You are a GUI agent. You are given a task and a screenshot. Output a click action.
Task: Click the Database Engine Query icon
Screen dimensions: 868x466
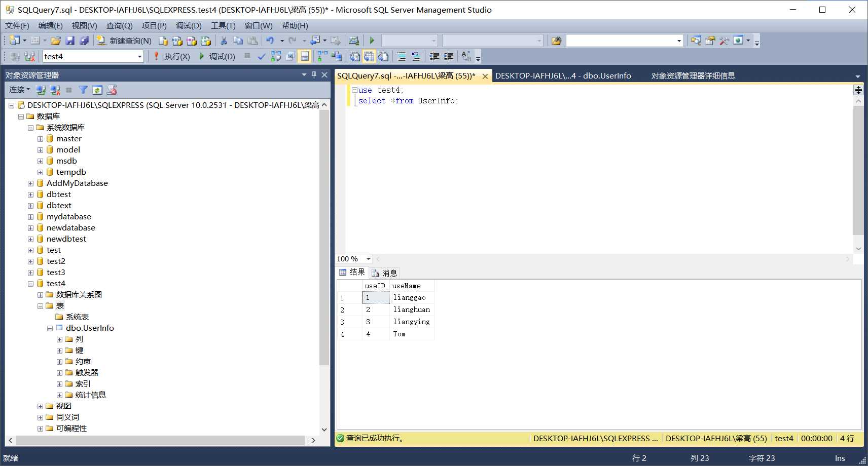pos(163,41)
